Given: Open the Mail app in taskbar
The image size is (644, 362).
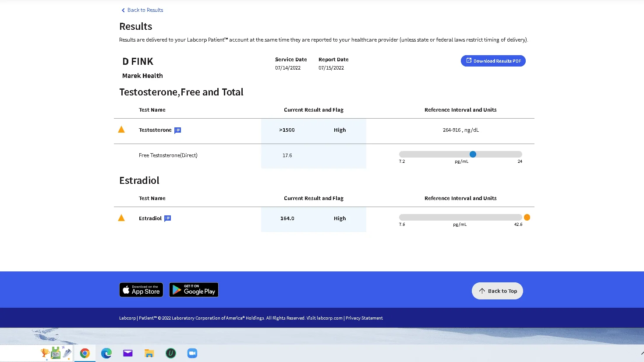Looking at the screenshot, I should tap(127, 353).
